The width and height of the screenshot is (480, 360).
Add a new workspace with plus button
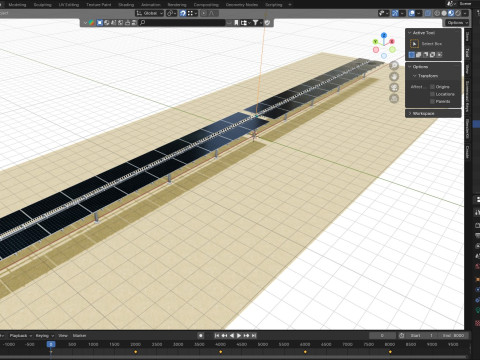(x=290, y=5)
